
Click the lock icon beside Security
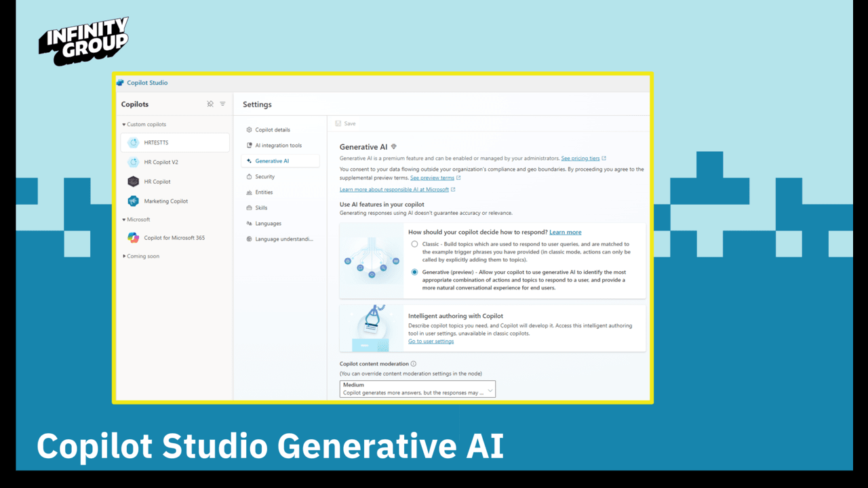tap(249, 177)
